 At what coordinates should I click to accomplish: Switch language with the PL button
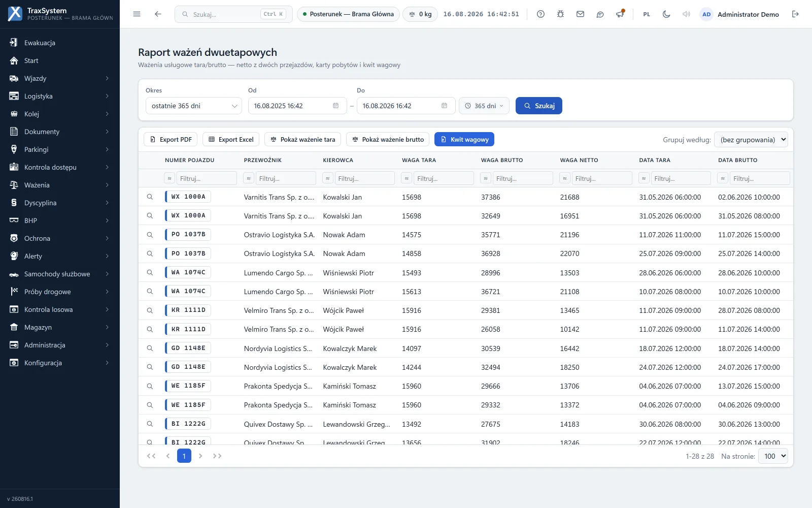point(647,14)
